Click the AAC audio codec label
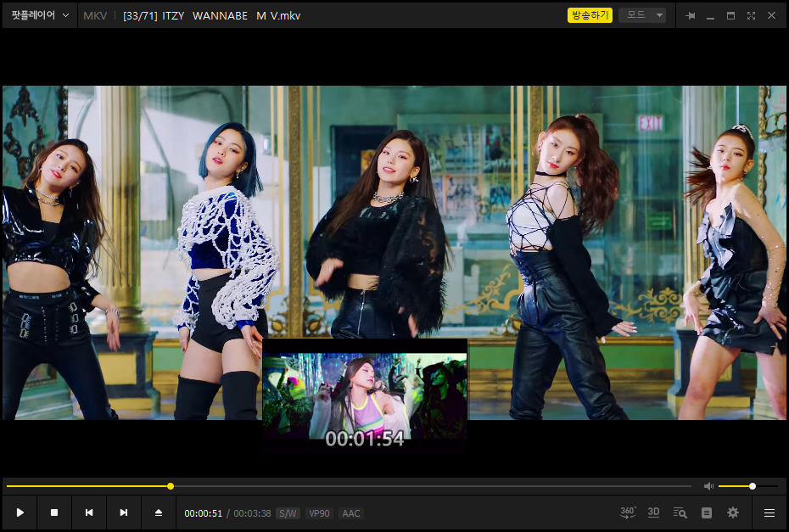This screenshot has width=789, height=532. click(x=350, y=513)
